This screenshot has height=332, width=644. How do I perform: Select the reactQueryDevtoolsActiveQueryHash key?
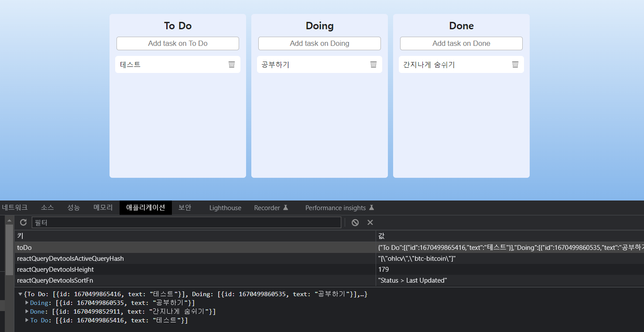(x=195, y=258)
